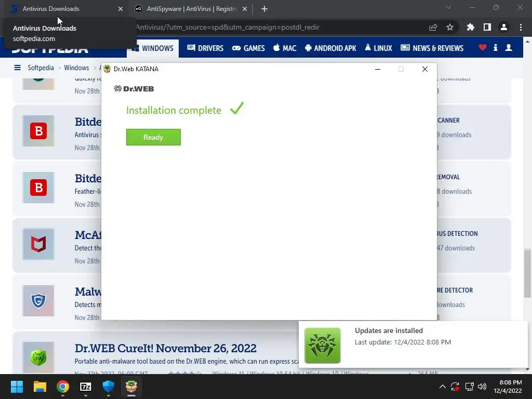The height and width of the screenshot is (399, 532).
Task: Click the Windows breadcrumb link
Action: pos(76,68)
